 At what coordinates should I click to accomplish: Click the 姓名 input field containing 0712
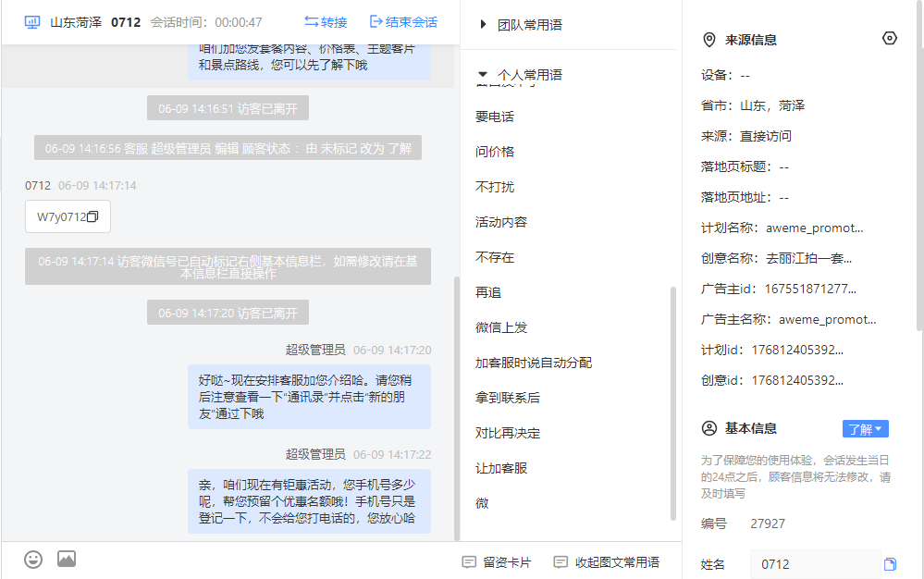tap(815, 564)
